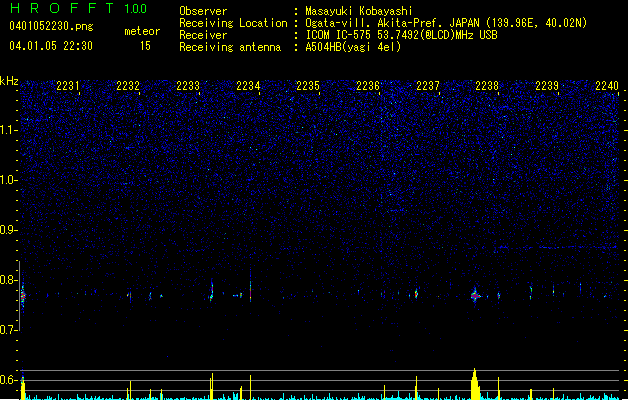Click time marker 2237
629x400 pixels.
[x=428, y=86]
